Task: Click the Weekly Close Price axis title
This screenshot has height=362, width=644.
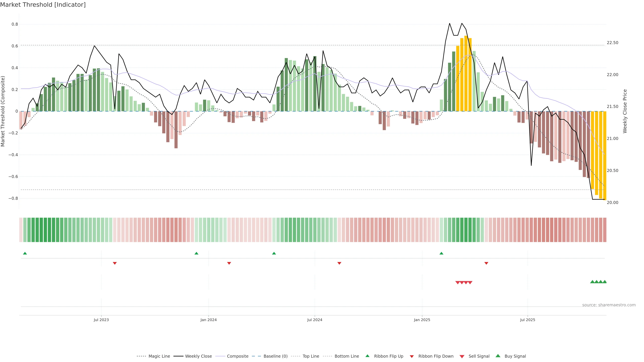Action: point(625,111)
